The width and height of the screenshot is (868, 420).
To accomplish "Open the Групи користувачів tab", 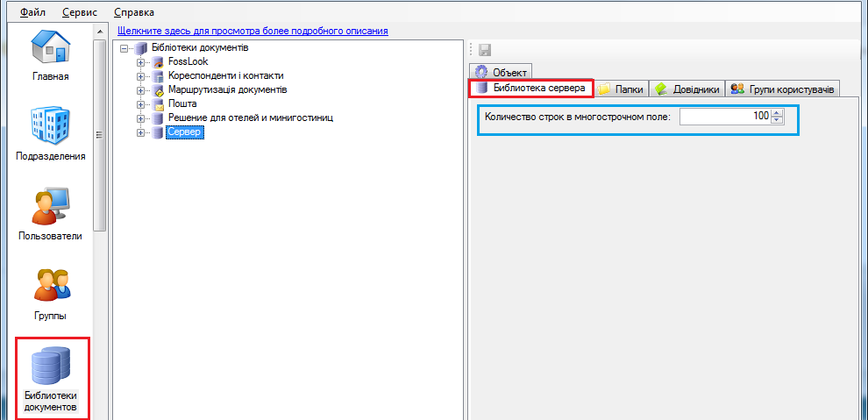I will point(784,89).
